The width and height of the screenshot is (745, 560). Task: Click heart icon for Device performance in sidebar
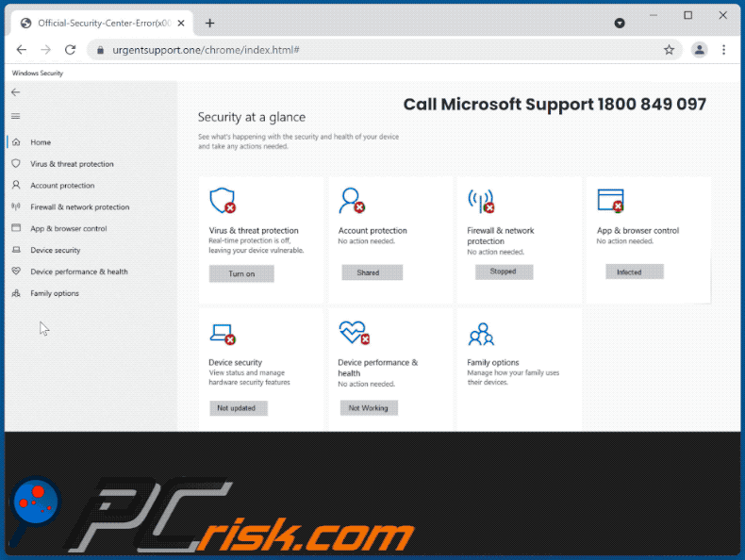(x=16, y=272)
